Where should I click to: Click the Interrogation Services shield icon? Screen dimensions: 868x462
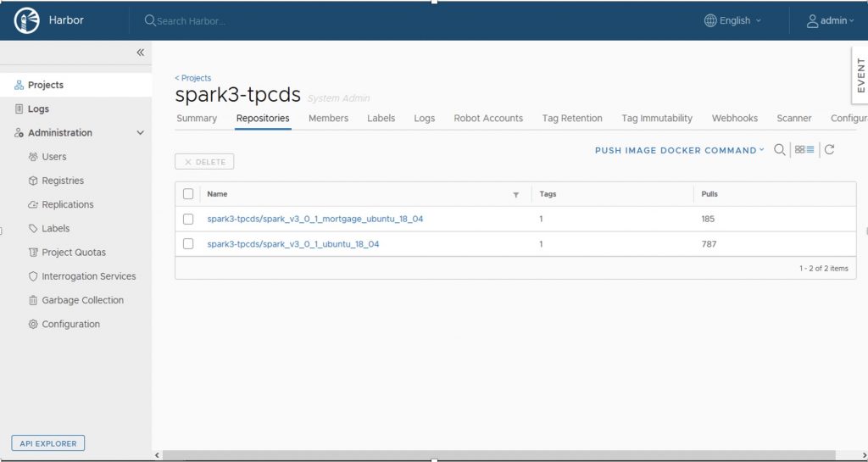pos(33,276)
